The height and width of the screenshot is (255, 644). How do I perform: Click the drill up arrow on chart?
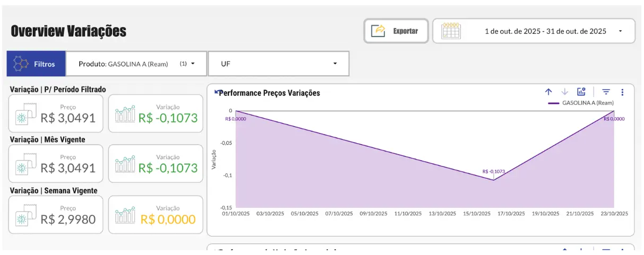[548, 92]
